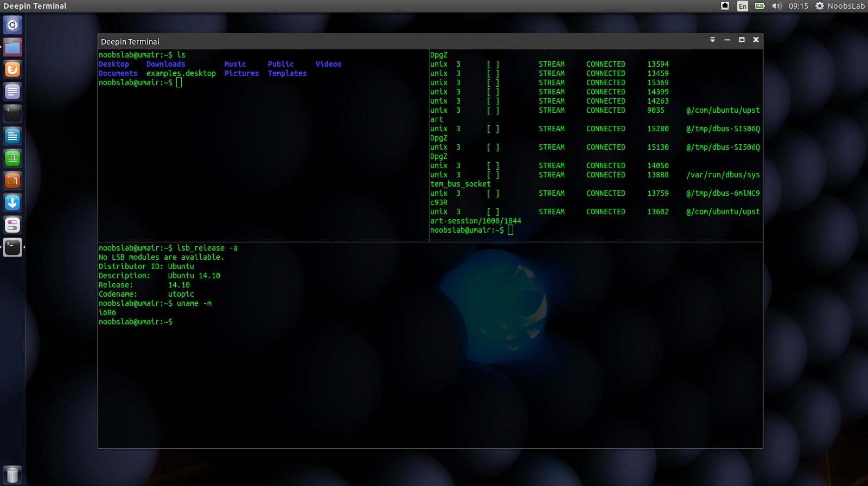Screen dimensions: 868x486
Task: Click the Videos directory name
Action: pos(329,64)
